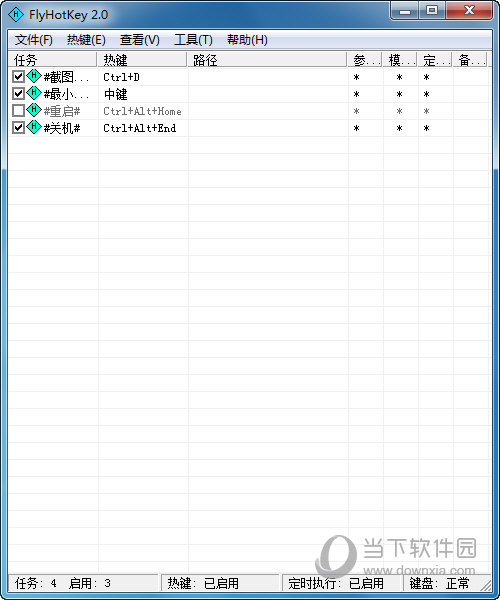The height and width of the screenshot is (600, 500).
Task: Sort by the 路径 column header
Action: coord(267,60)
